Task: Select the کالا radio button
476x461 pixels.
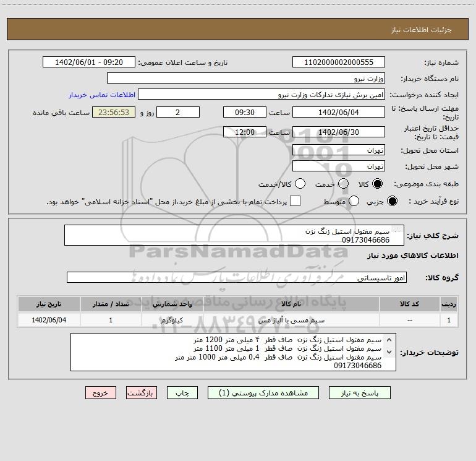Action: pos(377,184)
